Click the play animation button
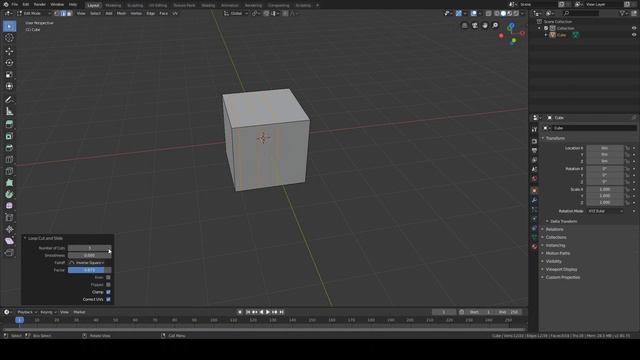Image resolution: width=640 pixels, height=360 pixels. pyautogui.click(x=268, y=312)
